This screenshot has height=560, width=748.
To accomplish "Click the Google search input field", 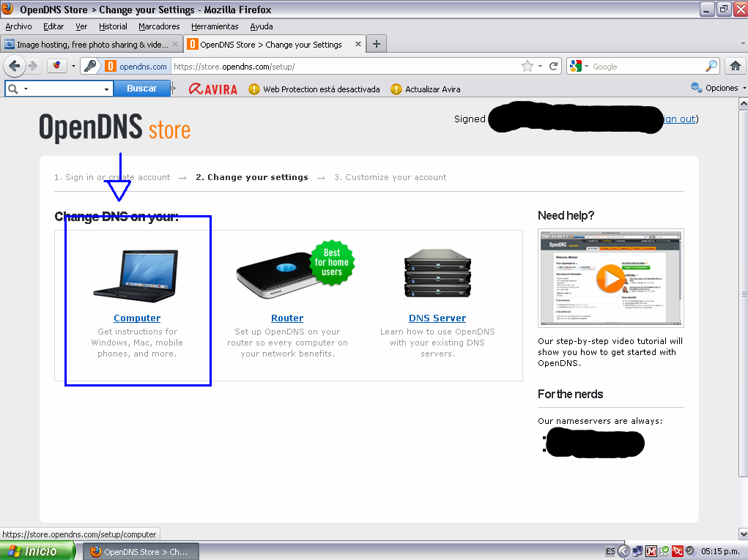I will [648, 66].
